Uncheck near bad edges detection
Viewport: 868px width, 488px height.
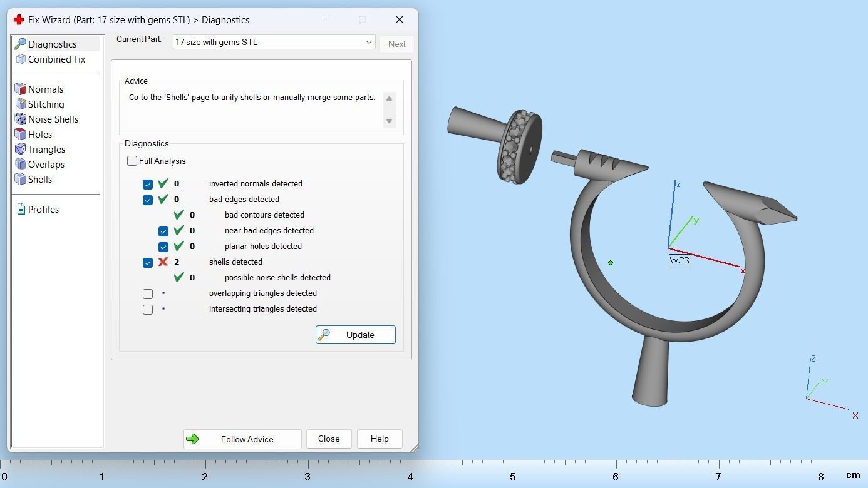[x=163, y=231]
